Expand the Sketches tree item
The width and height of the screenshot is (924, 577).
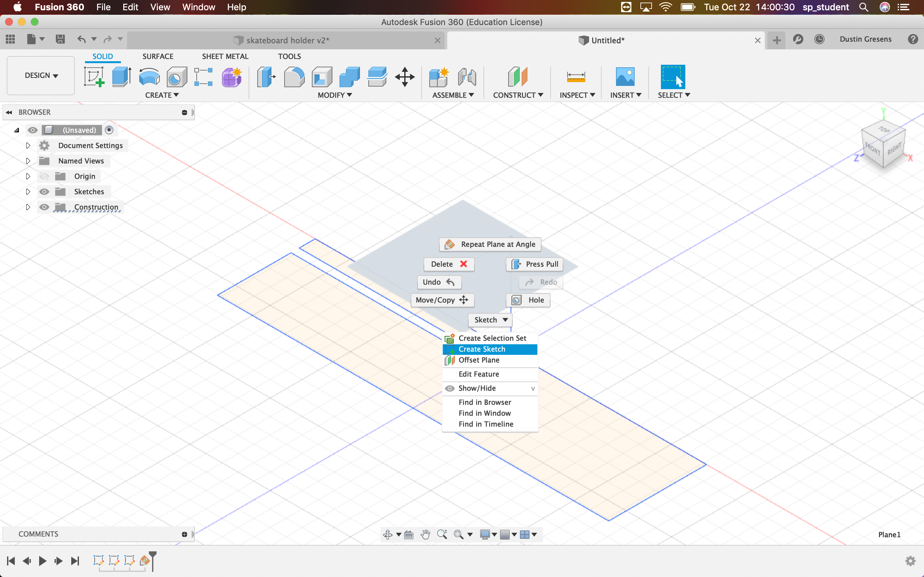(27, 191)
